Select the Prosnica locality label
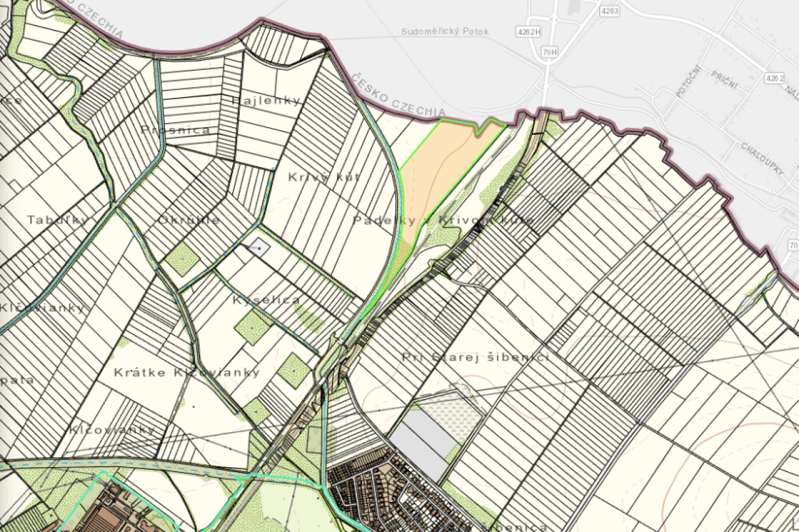The image size is (799, 532). tap(175, 130)
